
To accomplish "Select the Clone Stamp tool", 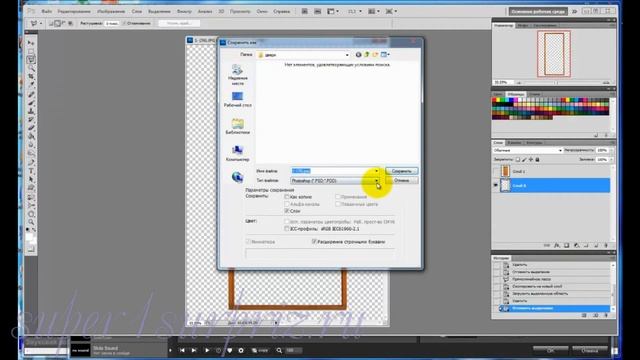I will pyautogui.click(x=31, y=111).
